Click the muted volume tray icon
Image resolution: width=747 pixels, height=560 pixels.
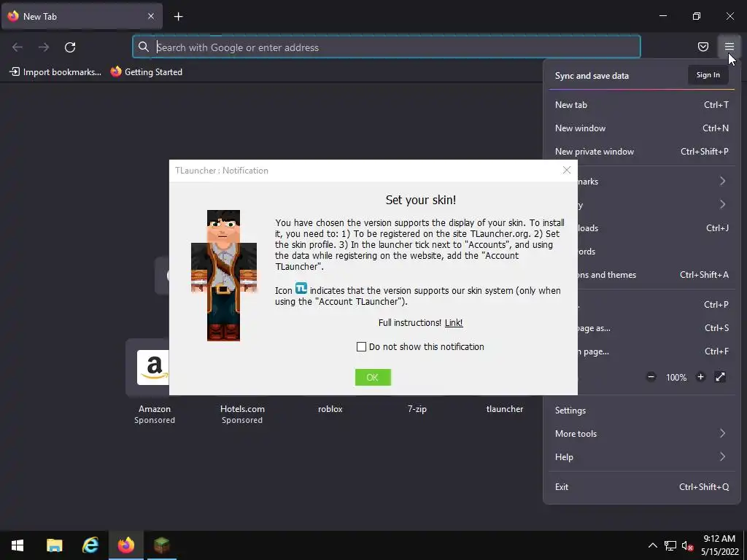[687, 545]
